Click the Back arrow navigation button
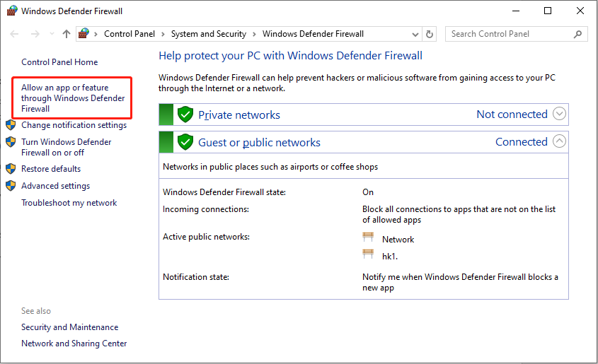This screenshot has width=598, height=364. [15, 34]
